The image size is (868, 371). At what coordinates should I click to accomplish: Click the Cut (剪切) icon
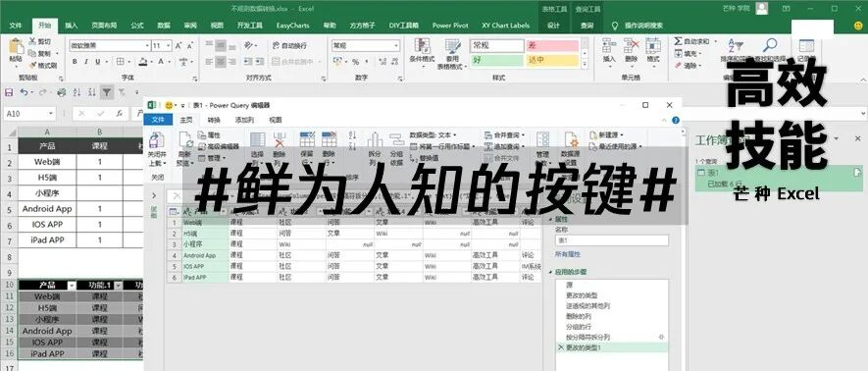(31, 42)
